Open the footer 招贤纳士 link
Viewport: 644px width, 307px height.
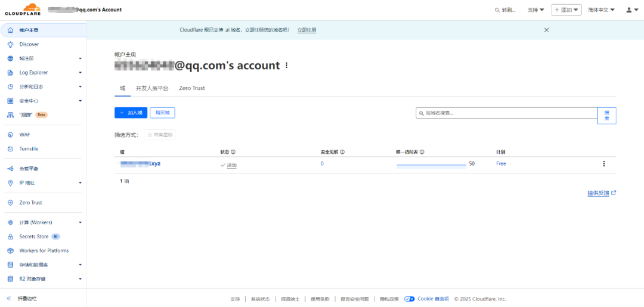(x=290, y=299)
